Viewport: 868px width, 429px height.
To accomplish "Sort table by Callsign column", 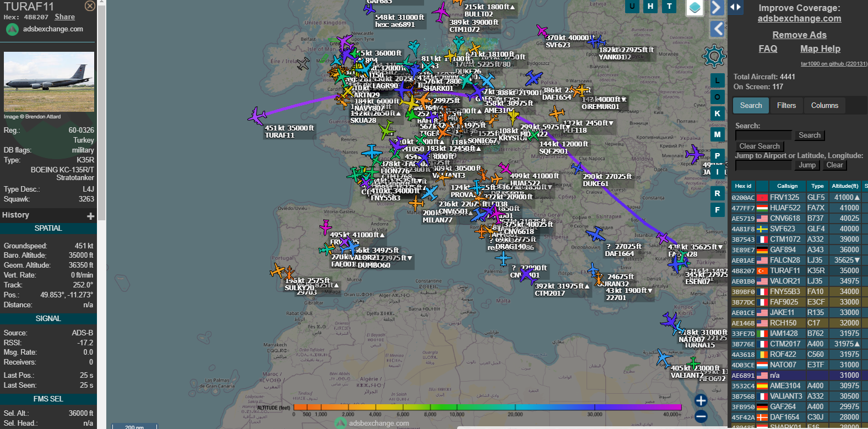I will tap(787, 186).
